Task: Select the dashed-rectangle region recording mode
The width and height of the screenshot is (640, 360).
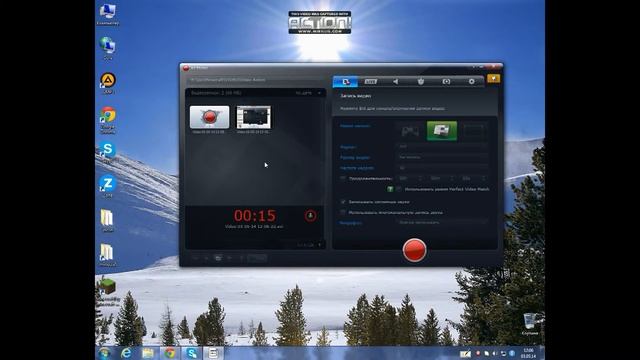Action: coord(474,131)
